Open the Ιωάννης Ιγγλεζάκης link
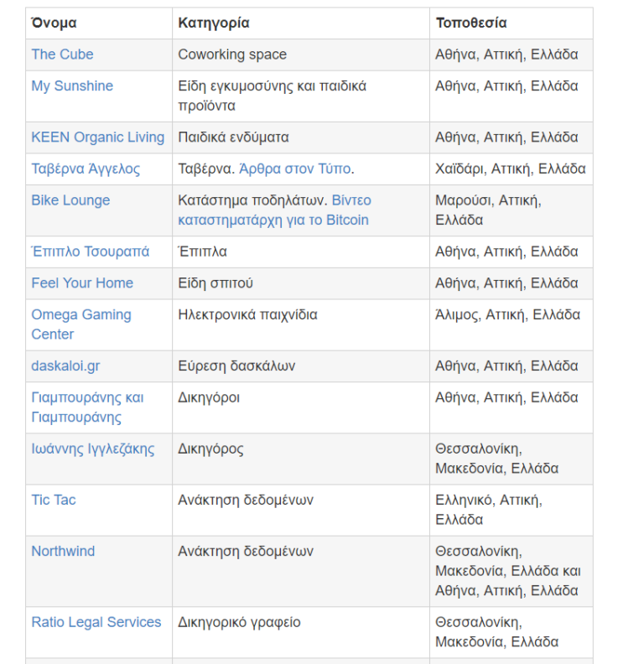 coord(93,449)
